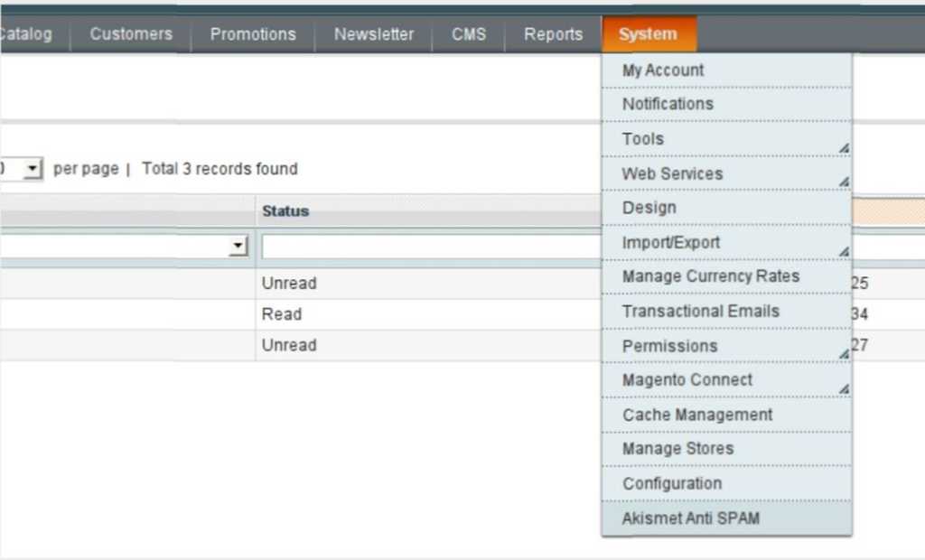Open the Promotions menu
This screenshot has width=925, height=560.
tap(253, 34)
